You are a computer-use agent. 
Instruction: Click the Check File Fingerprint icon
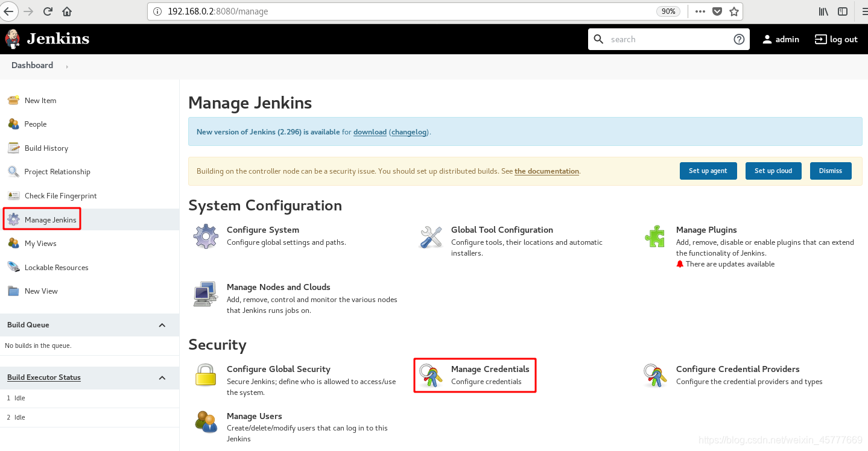[x=13, y=195]
